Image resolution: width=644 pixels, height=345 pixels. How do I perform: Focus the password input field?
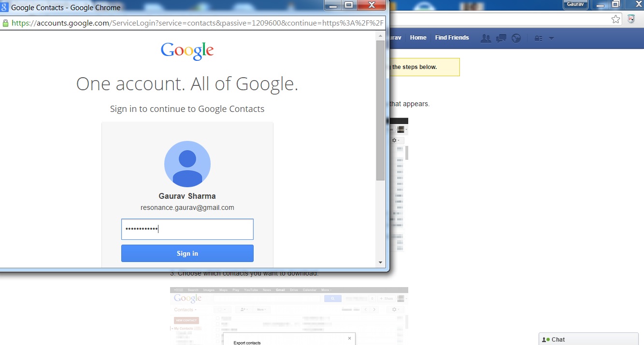tap(187, 229)
